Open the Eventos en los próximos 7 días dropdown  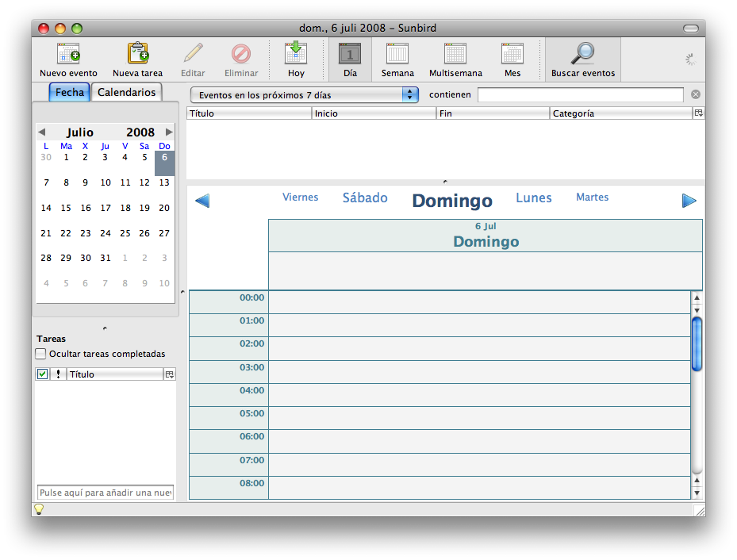coord(304,95)
